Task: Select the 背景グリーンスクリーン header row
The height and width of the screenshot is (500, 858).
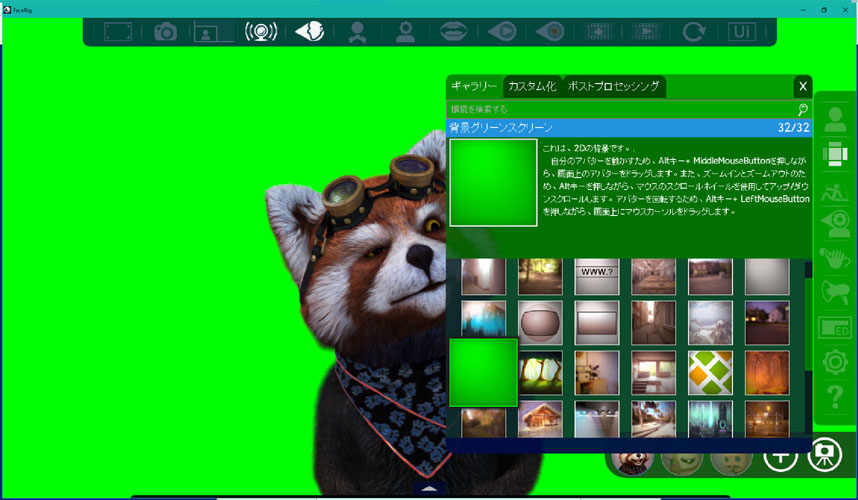Action: coord(629,128)
